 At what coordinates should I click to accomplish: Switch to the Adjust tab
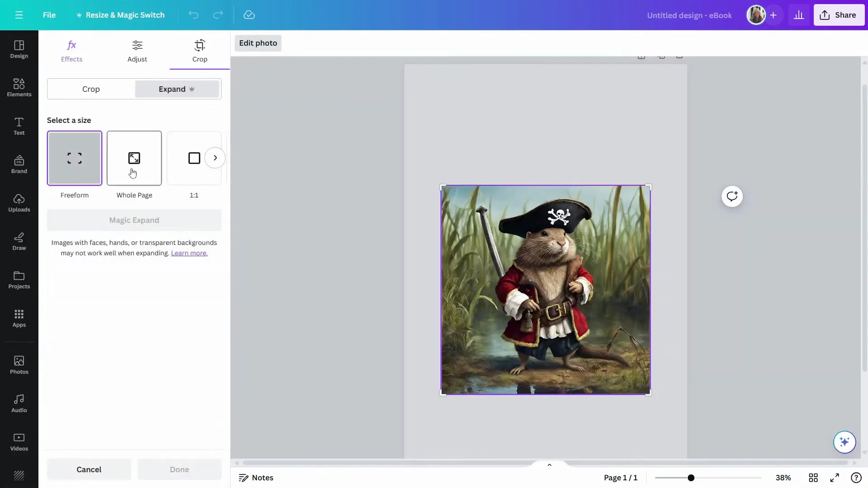[x=137, y=51]
